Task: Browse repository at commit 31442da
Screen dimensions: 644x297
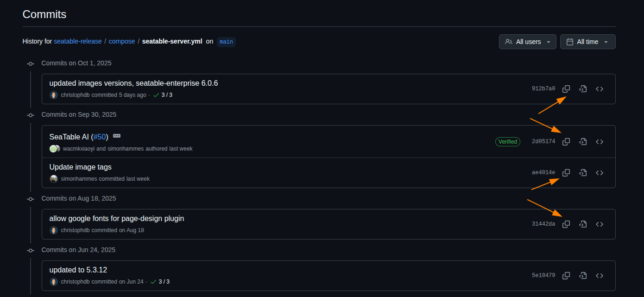Action: (600, 224)
